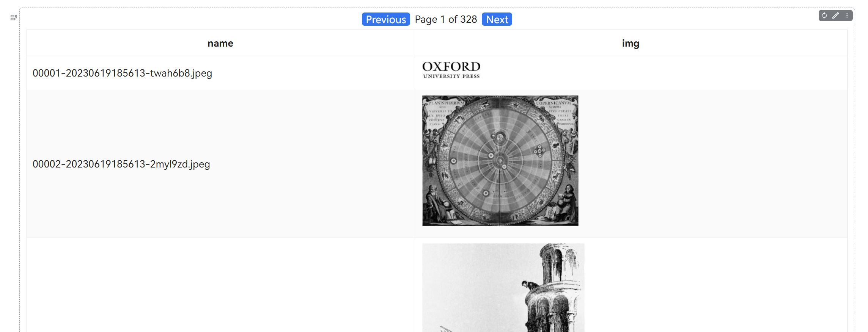Open the Oxford University Press logo image
868x332 pixels.
tap(451, 70)
